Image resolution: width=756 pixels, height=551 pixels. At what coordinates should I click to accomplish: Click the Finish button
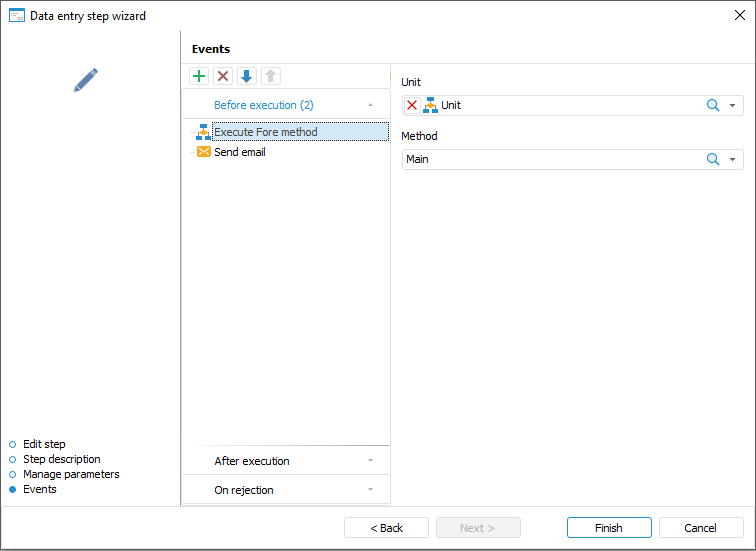[608, 528]
